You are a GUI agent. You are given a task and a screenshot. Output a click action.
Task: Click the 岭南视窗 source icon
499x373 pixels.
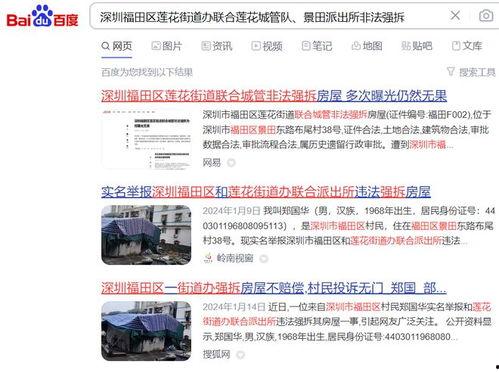click(x=208, y=258)
